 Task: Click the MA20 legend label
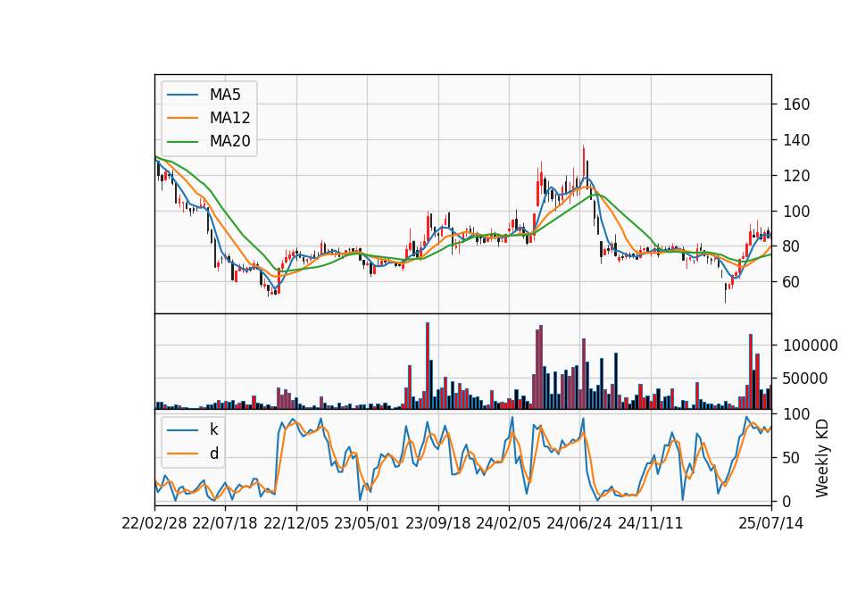tap(229, 141)
